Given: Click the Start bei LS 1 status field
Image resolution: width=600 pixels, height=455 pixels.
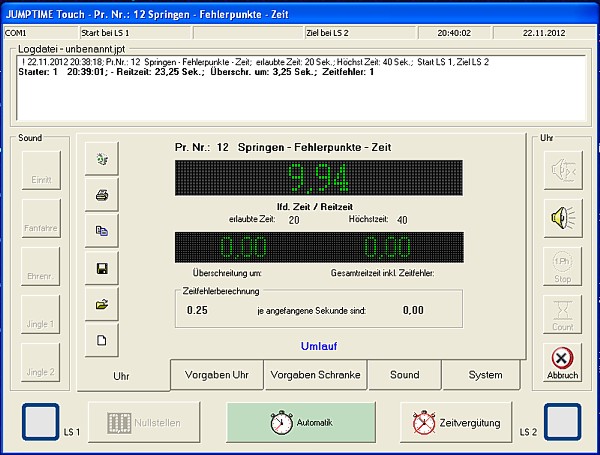Looking at the screenshot, I should click(135, 33).
